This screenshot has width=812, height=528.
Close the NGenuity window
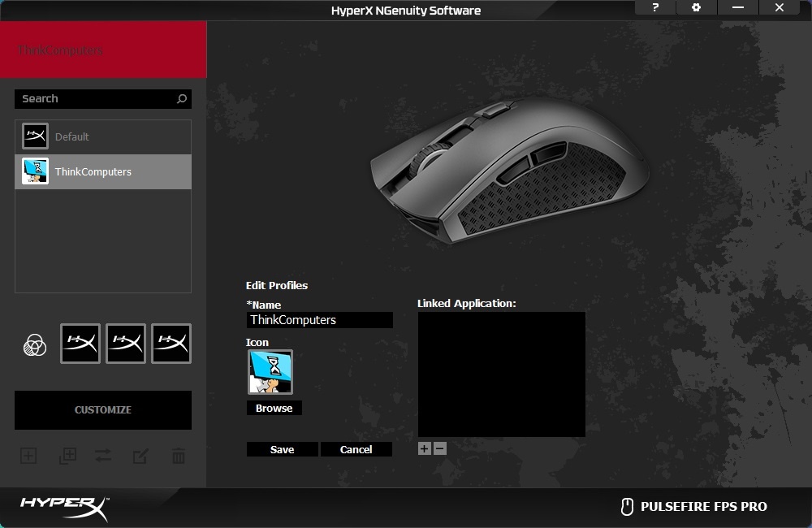pyautogui.click(x=779, y=8)
